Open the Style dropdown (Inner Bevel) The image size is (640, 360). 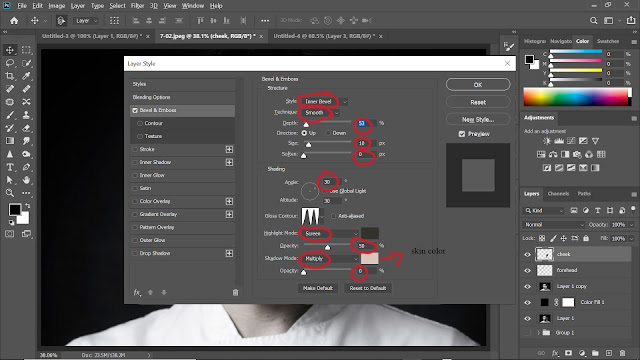pyautogui.click(x=324, y=101)
